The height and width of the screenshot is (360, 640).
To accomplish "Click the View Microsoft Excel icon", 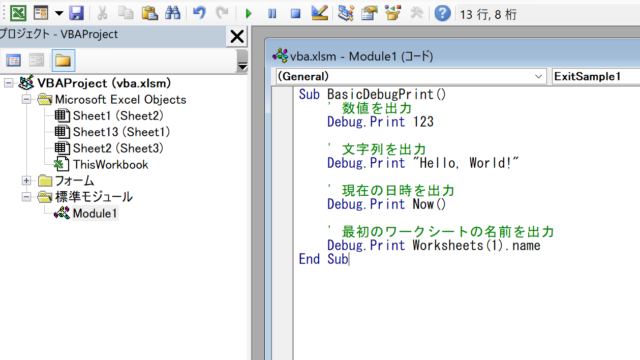I will point(18,13).
